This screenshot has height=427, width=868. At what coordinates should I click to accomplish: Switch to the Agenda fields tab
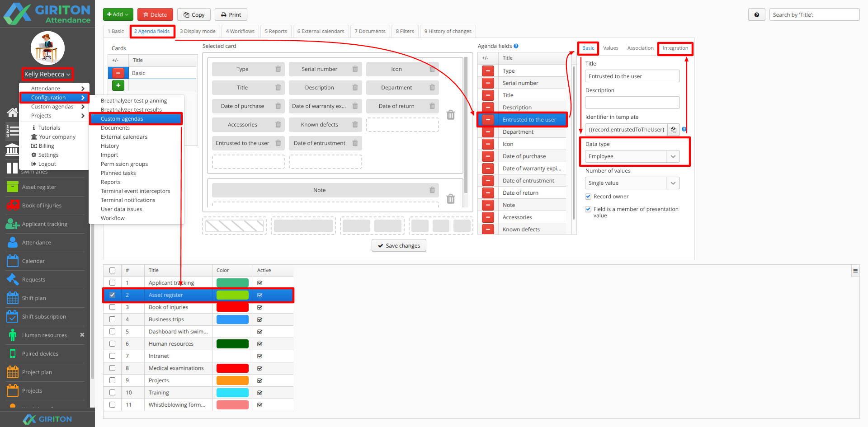click(x=152, y=31)
